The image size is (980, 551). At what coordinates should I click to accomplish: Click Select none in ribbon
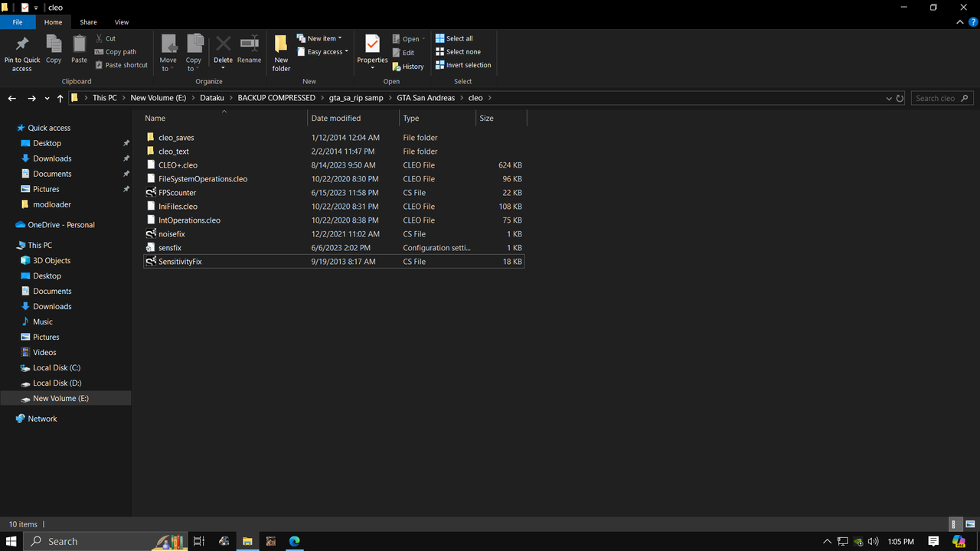(458, 52)
